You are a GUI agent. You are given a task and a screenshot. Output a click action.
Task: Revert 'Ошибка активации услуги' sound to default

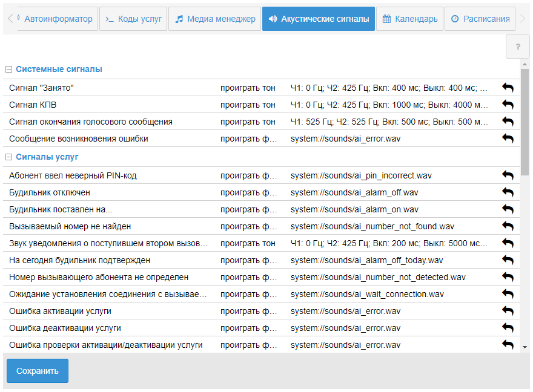pyautogui.click(x=508, y=312)
